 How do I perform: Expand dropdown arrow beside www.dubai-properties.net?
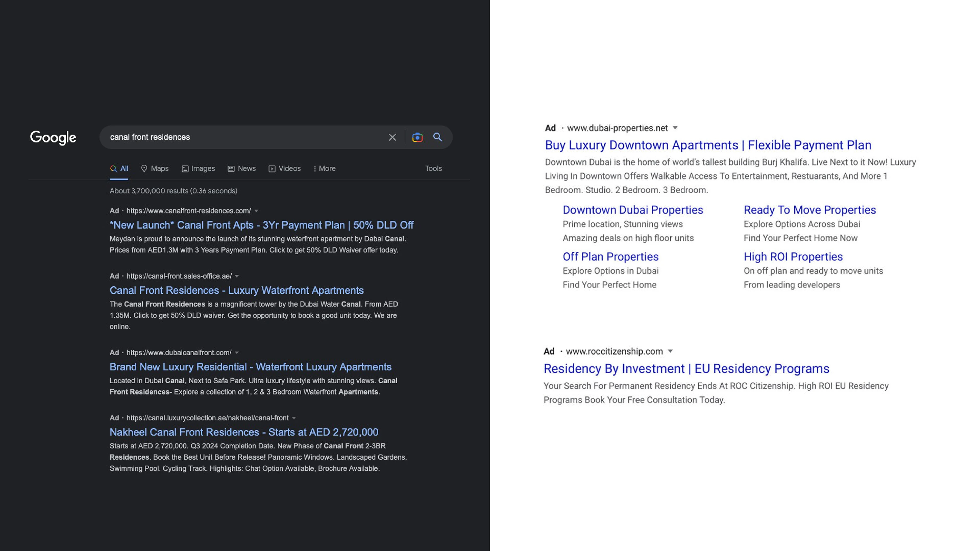675,128
